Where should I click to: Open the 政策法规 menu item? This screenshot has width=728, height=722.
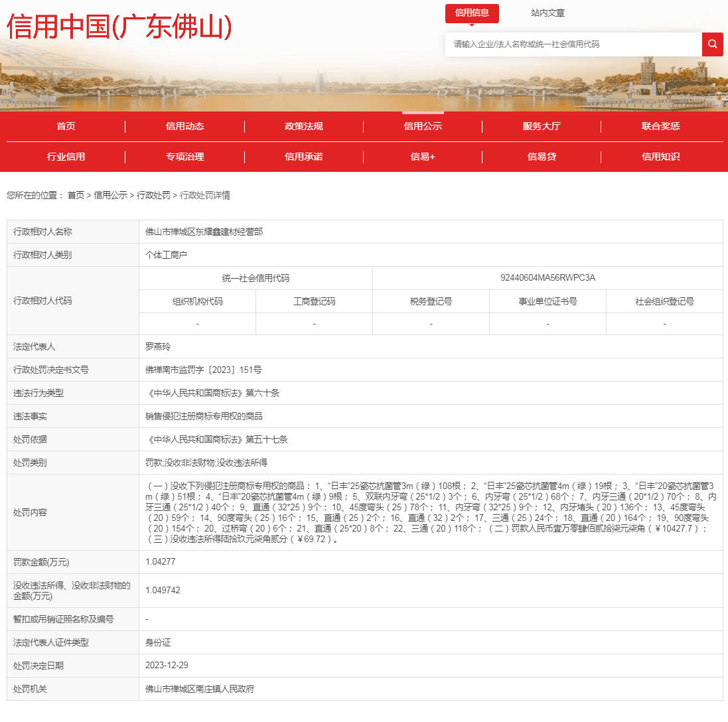(x=303, y=126)
